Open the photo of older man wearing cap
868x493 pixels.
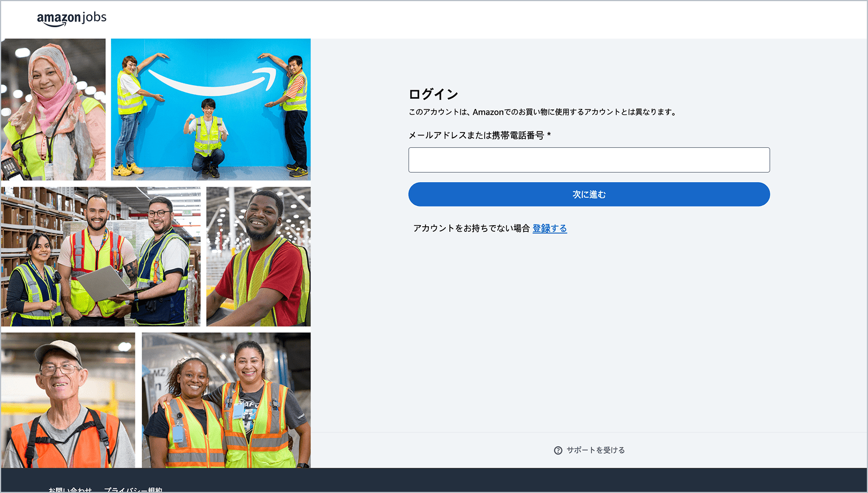point(68,400)
